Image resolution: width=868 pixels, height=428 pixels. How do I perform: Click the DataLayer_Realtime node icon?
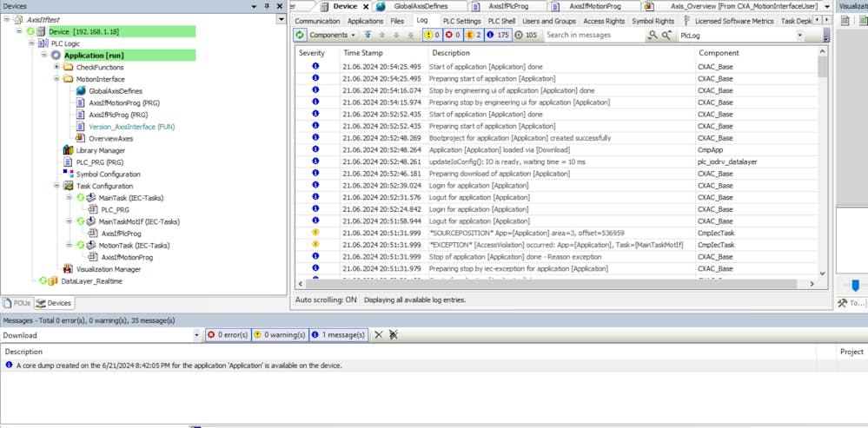click(53, 281)
